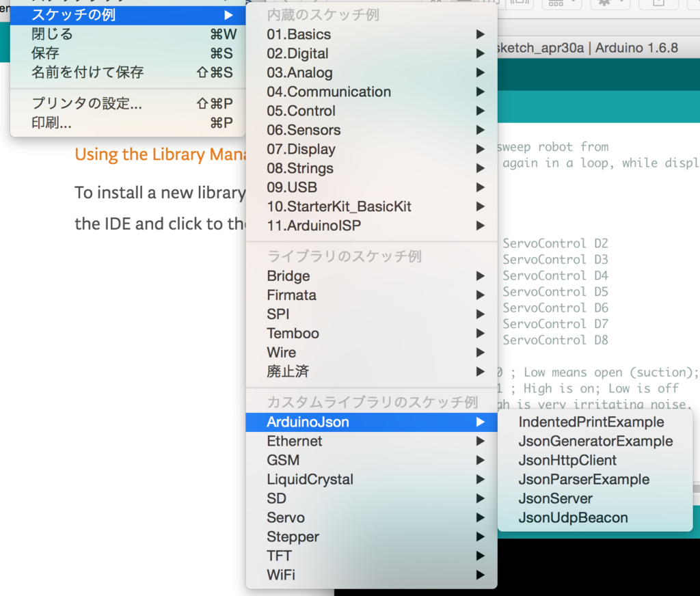Select 名前を付けて保存 menu item
The image size is (700, 596).
pyautogui.click(x=128, y=72)
